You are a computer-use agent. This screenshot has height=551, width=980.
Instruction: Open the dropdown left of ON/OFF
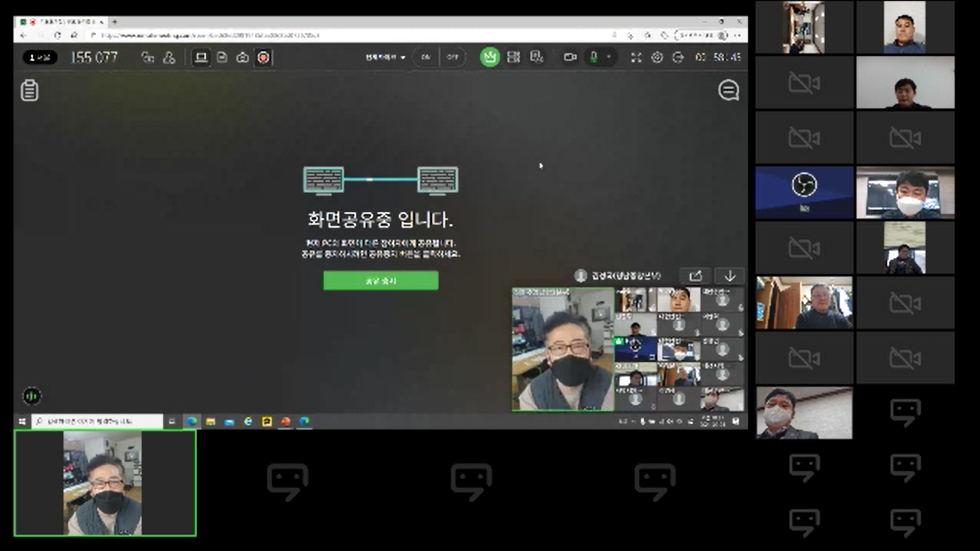coord(385,58)
